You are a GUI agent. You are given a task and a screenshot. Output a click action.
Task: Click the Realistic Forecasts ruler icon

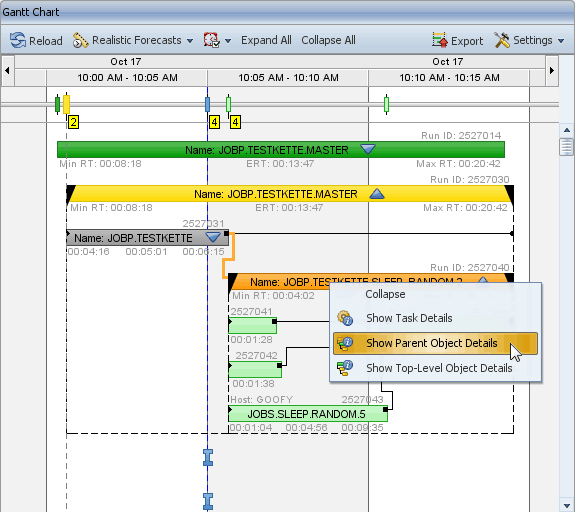80,40
